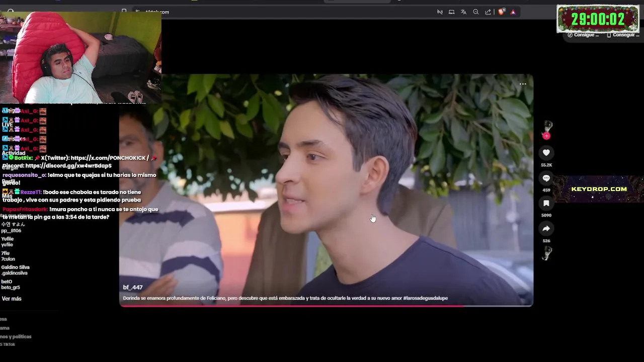Open Brave Shields lion icon
This screenshot has width=644, height=362.
click(x=501, y=12)
